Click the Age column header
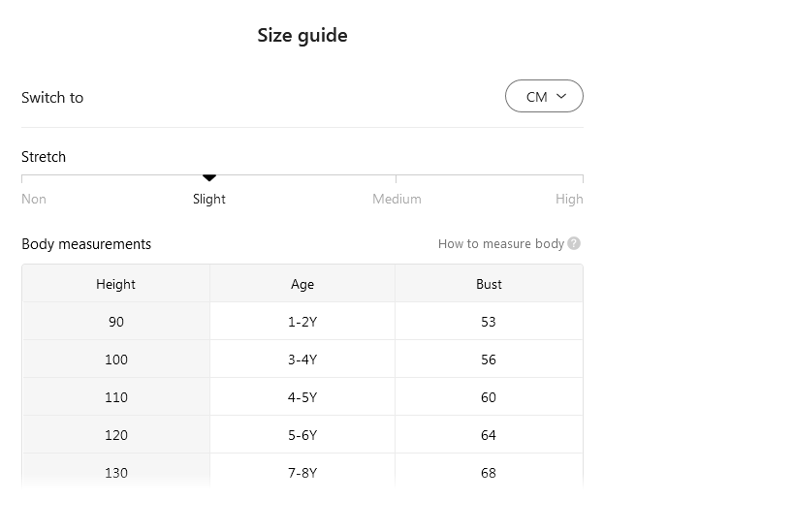794x532 pixels. (302, 284)
